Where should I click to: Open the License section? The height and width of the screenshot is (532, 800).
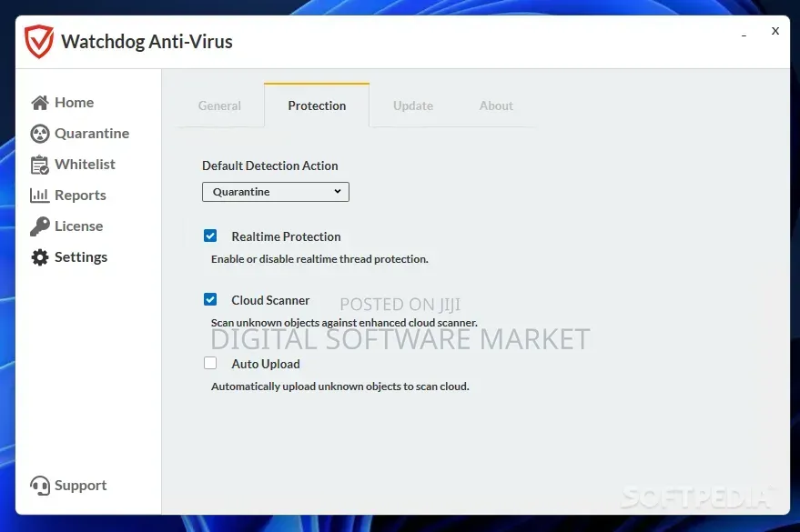(78, 226)
